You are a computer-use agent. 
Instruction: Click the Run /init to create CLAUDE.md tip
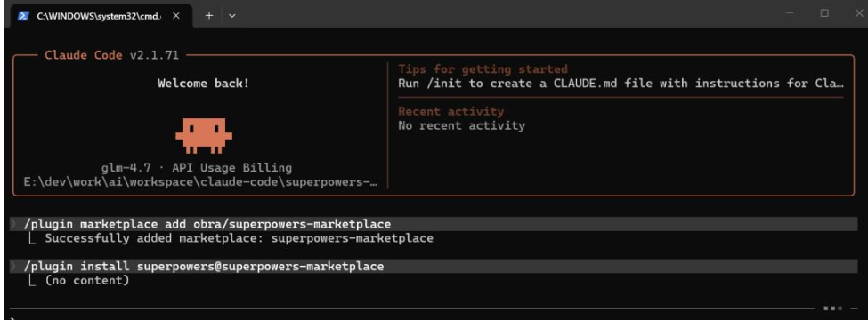pos(621,84)
